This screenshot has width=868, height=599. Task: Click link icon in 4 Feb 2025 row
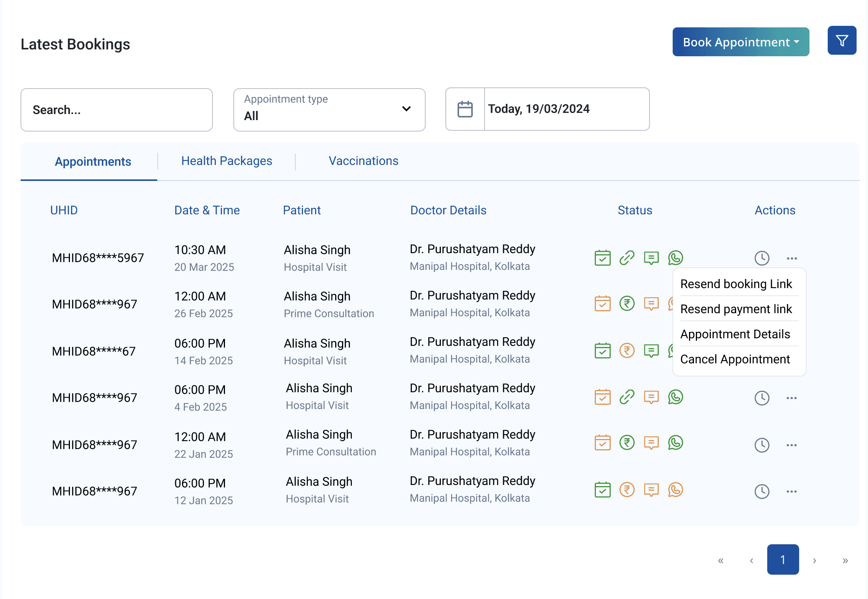click(x=627, y=397)
